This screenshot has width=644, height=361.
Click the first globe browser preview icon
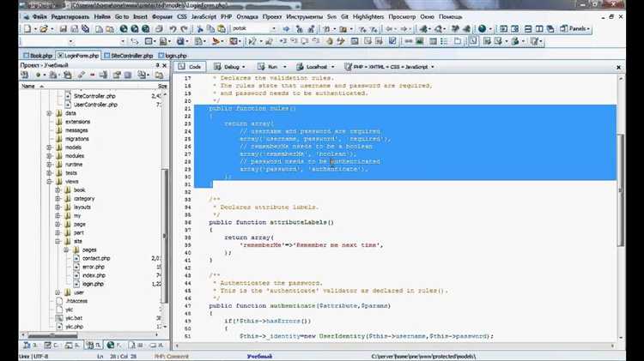tap(123, 28)
